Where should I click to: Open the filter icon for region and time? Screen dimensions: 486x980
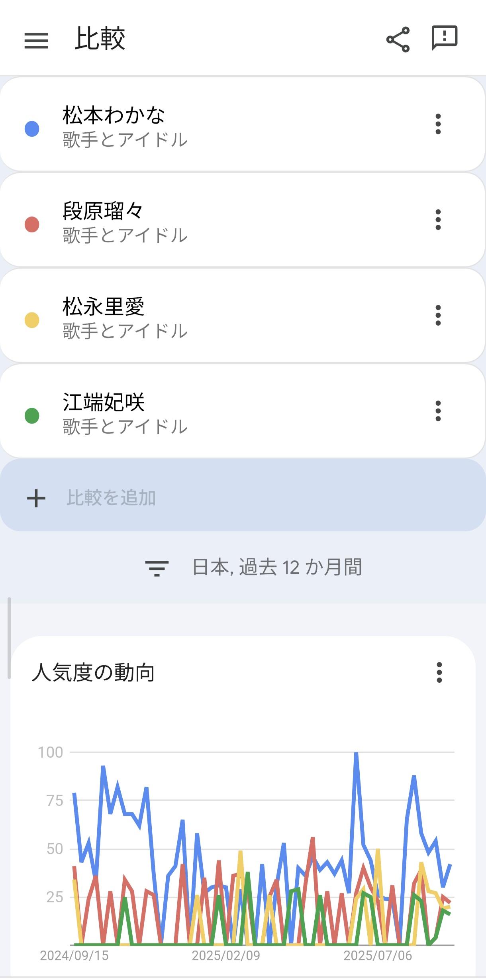(x=157, y=568)
